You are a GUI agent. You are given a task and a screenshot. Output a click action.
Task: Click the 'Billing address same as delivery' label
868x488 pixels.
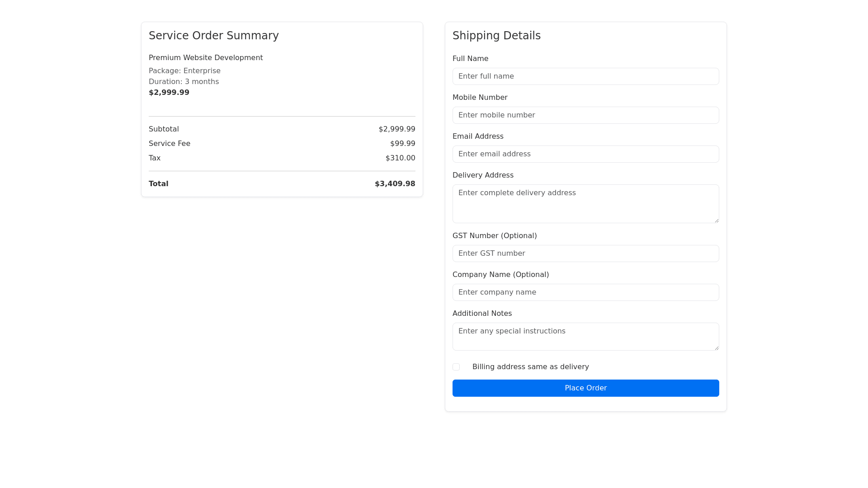tap(530, 367)
